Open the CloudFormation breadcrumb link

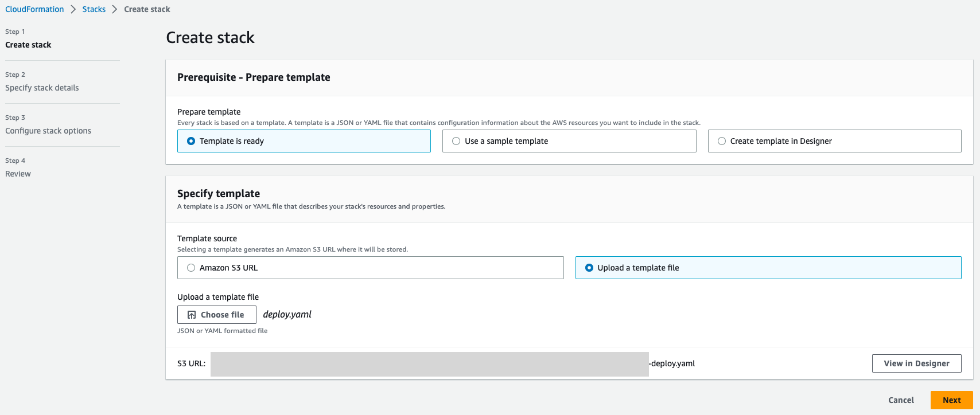(34, 9)
